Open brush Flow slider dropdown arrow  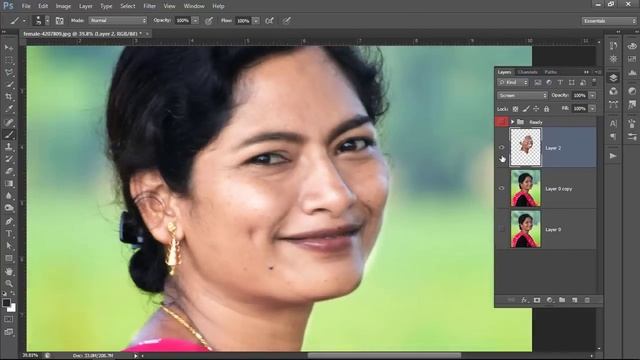256,20
